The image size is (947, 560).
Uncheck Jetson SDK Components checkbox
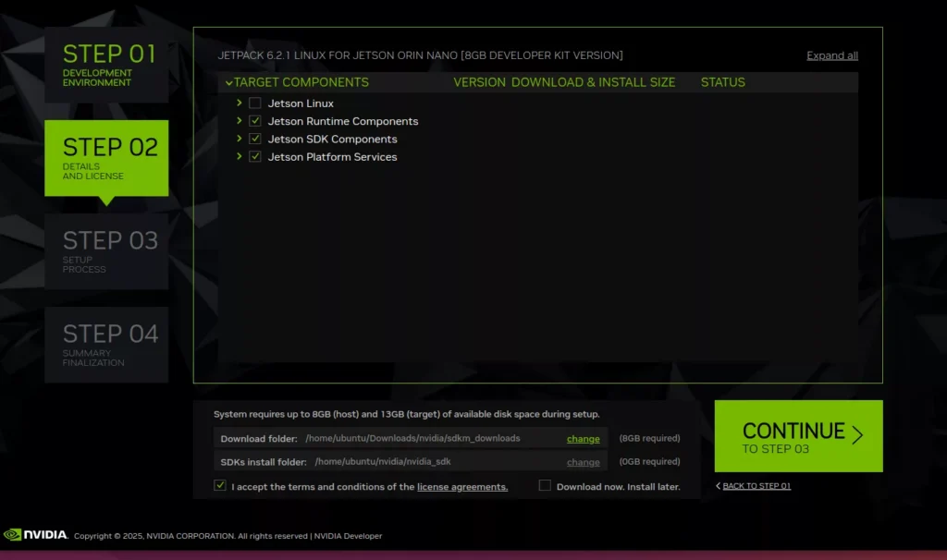pos(255,139)
